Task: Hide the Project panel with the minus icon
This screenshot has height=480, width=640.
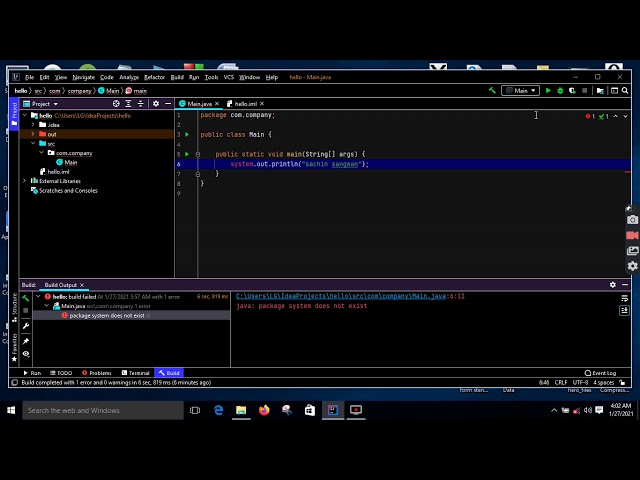Action: pos(168,104)
